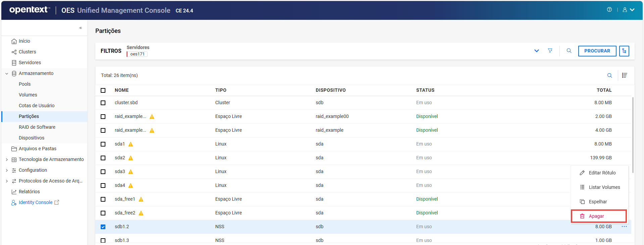
Task: Check the cluster.sbd row checkbox
Action: (x=103, y=103)
